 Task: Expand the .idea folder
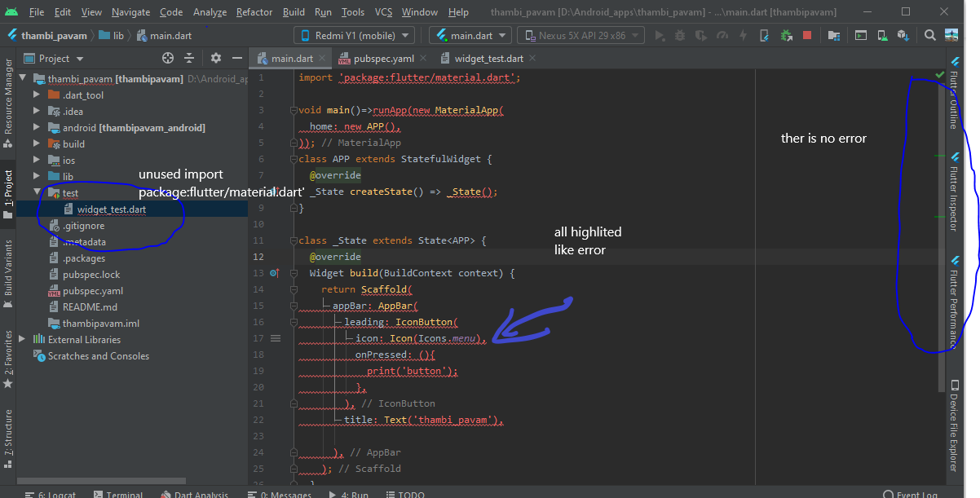pyautogui.click(x=36, y=112)
